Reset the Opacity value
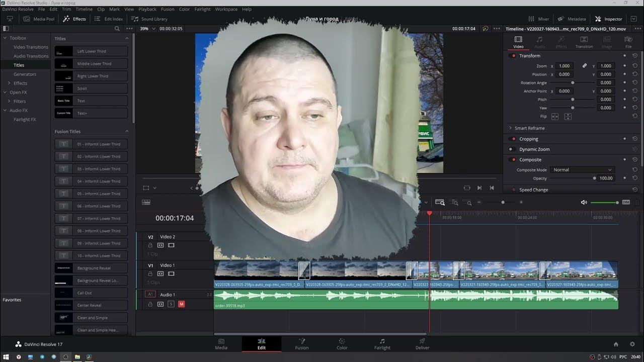Image resolution: width=644 pixels, height=362 pixels. coord(635,178)
